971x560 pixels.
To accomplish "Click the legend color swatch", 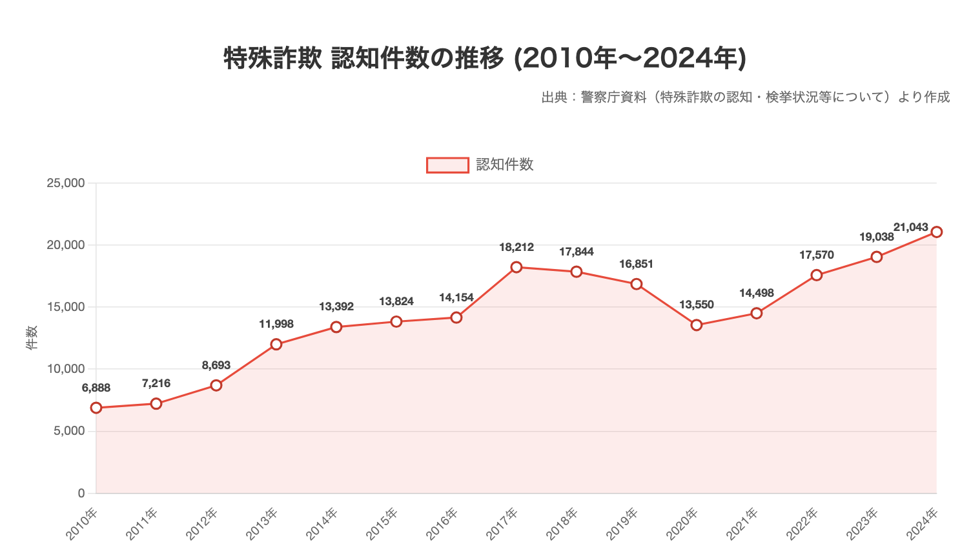I will click(x=447, y=165).
